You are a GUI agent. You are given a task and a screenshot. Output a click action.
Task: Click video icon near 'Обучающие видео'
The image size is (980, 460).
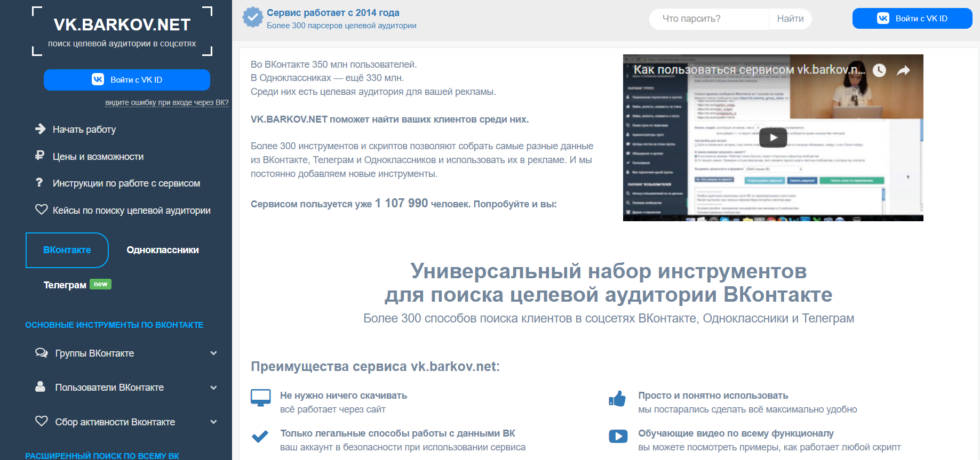click(x=618, y=436)
